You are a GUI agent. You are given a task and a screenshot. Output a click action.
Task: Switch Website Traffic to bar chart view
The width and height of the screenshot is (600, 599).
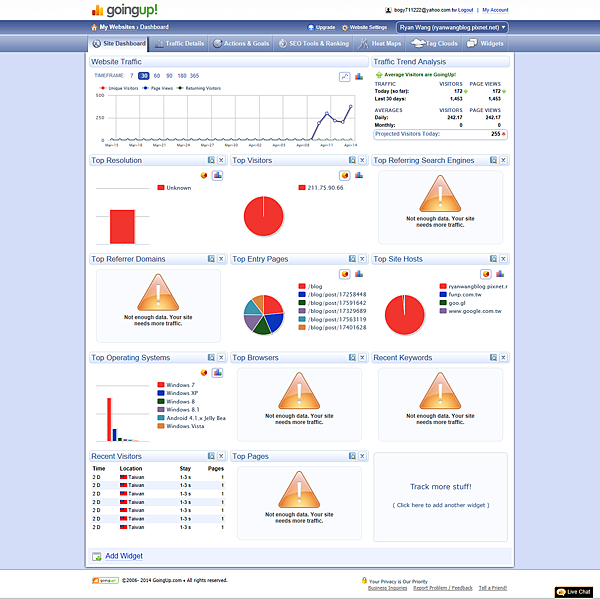pos(359,77)
